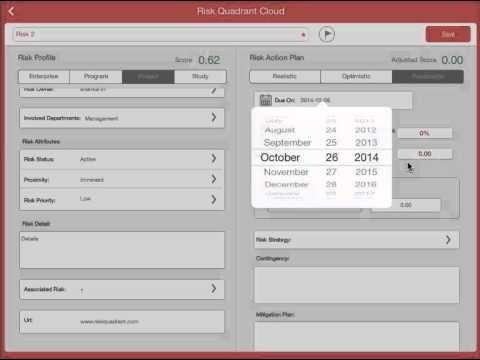The image size is (480, 360).
Task: Select the Project tab
Action: tap(148, 76)
